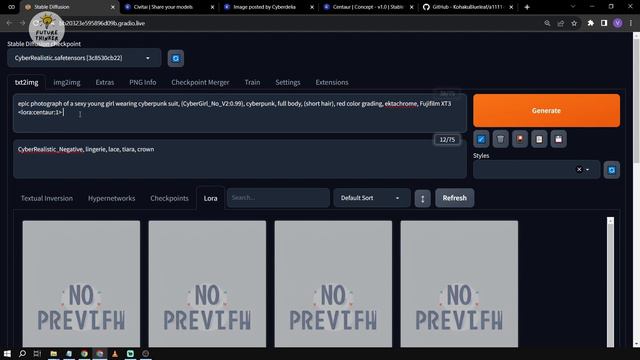Refresh the Stable Diffusion checkpoint list
The image size is (640, 360).
176,58
